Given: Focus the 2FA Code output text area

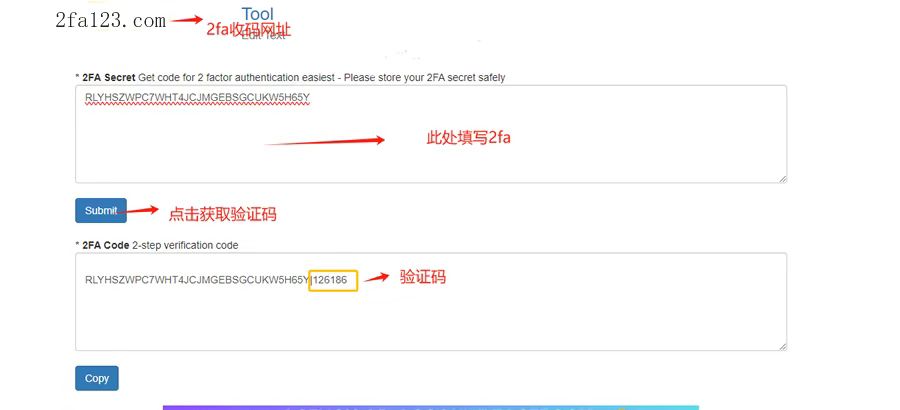Looking at the screenshot, I should 431,302.
